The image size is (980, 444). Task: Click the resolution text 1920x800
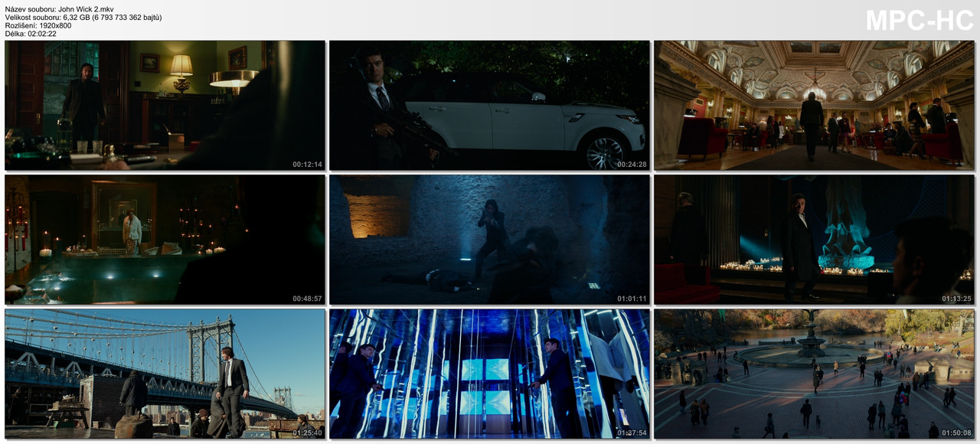click(54, 26)
